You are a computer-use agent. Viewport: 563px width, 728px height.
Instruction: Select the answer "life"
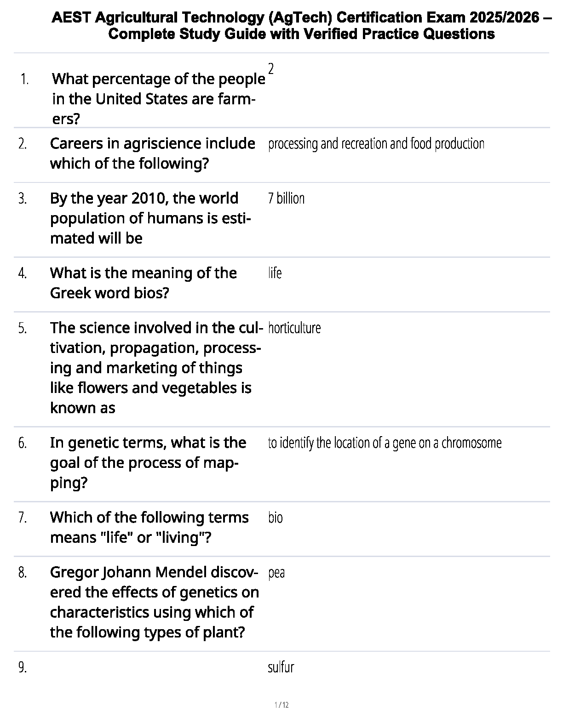click(275, 273)
